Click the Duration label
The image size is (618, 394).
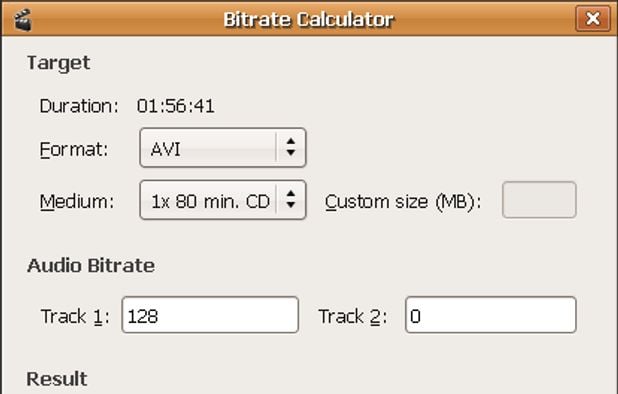[x=79, y=106]
